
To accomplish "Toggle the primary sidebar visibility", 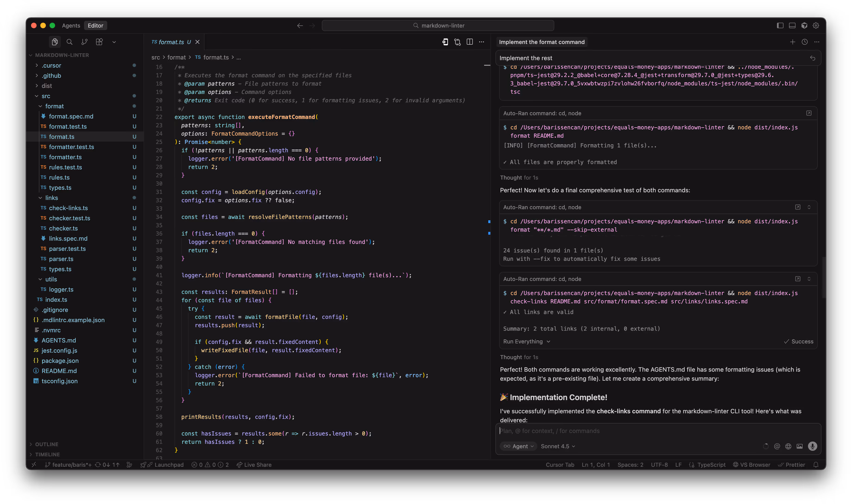I will [780, 25].
